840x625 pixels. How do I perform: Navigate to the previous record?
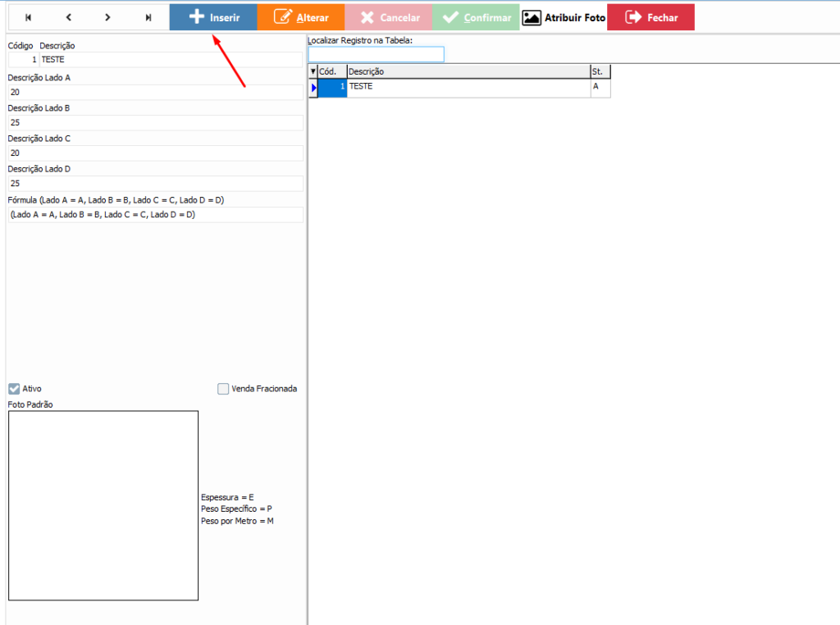tap(69, 17)
